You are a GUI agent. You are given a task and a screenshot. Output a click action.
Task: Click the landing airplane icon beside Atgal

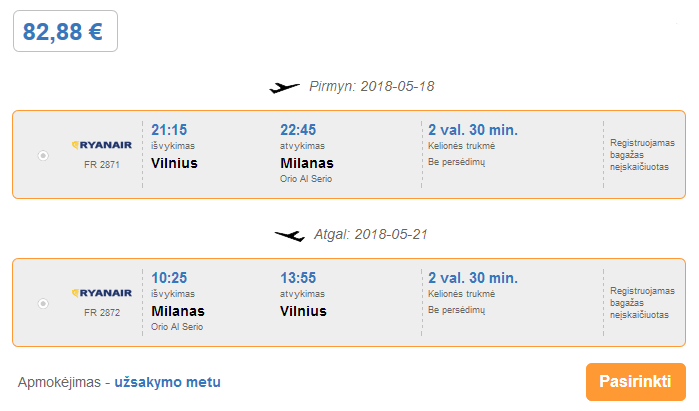290,235
